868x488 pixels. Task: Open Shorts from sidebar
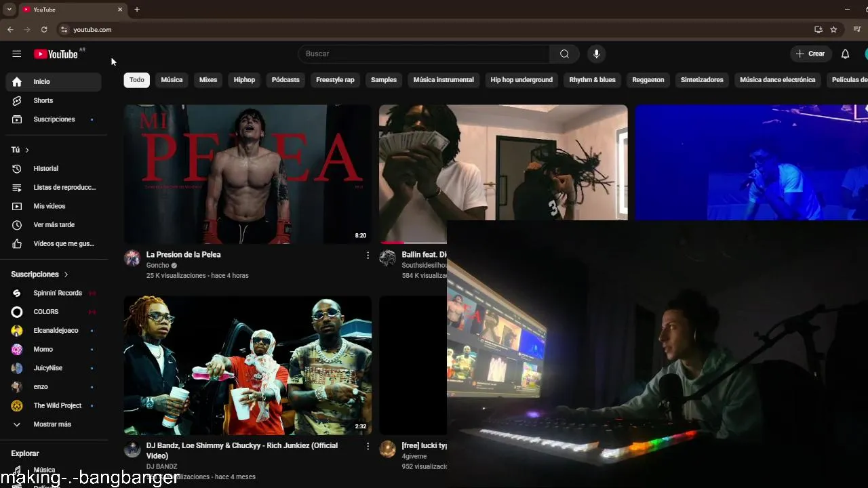pyautogui.click(x=54, y=100)
